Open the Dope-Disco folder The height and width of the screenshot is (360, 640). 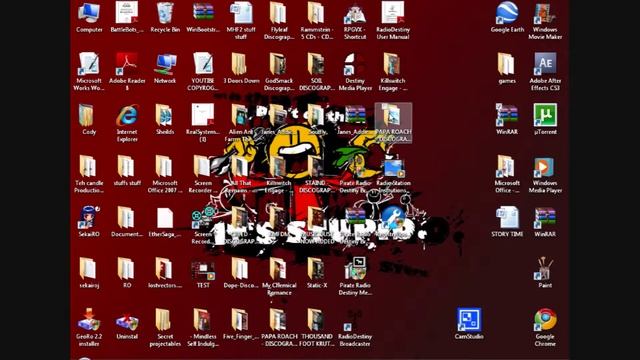(x=241, y=269)
